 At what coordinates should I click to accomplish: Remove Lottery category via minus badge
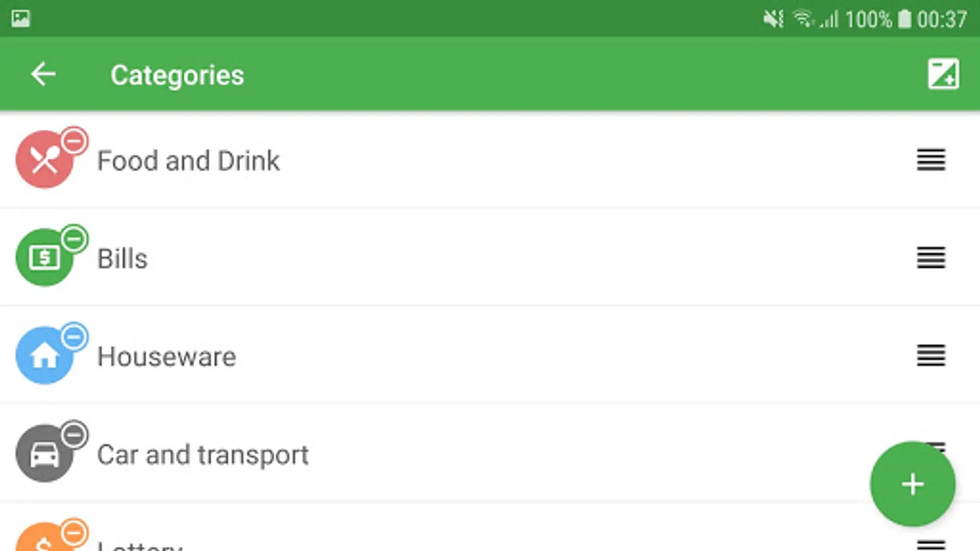tap(74, 533)
